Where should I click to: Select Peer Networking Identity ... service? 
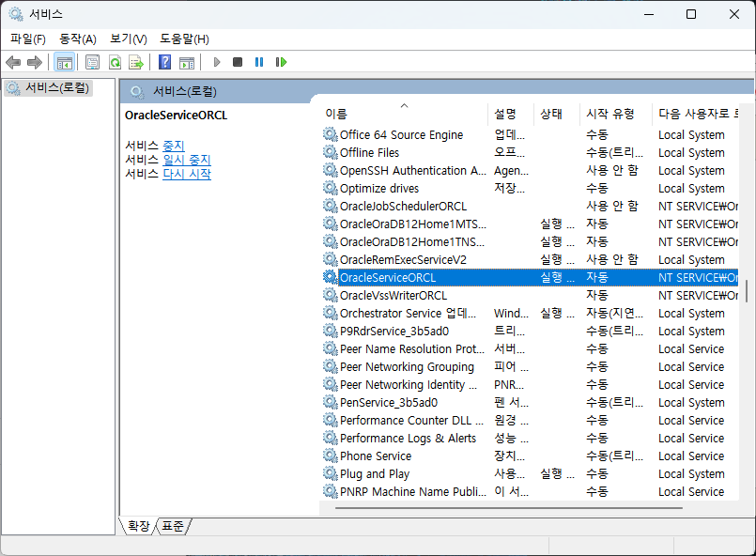(409, 384)
